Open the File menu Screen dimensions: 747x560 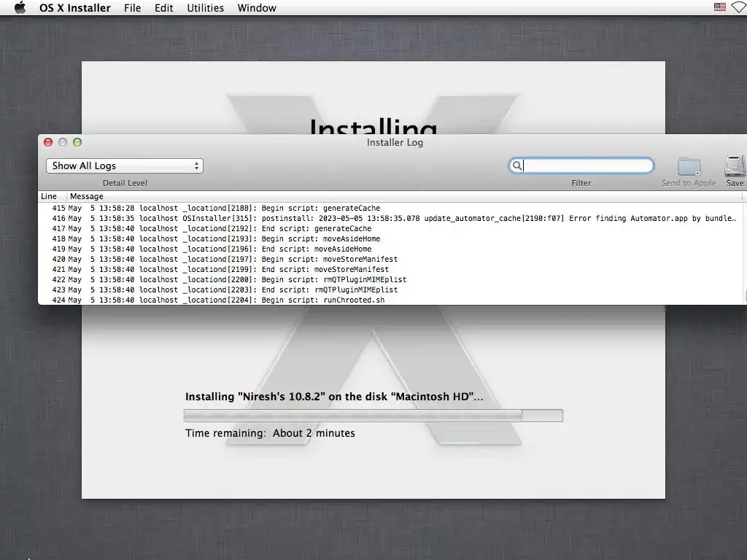point(133,8)
